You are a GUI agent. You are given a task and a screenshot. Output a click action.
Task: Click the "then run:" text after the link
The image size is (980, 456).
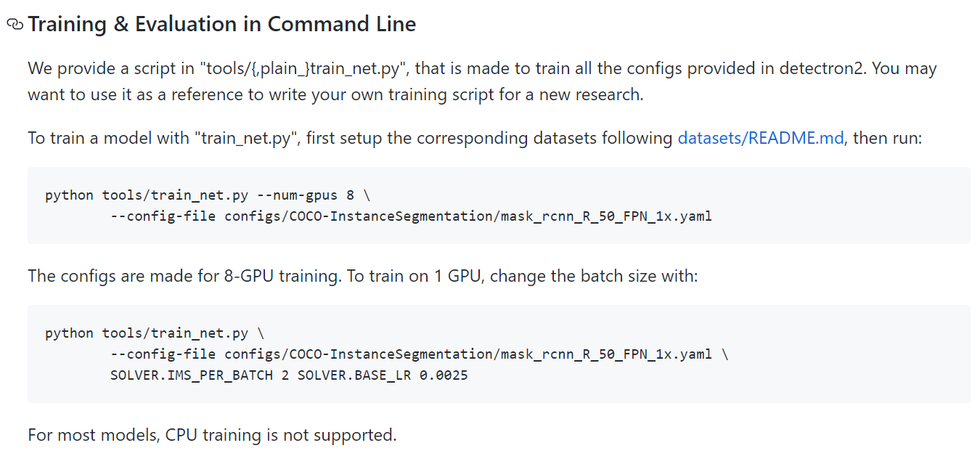tap(887, 138)
